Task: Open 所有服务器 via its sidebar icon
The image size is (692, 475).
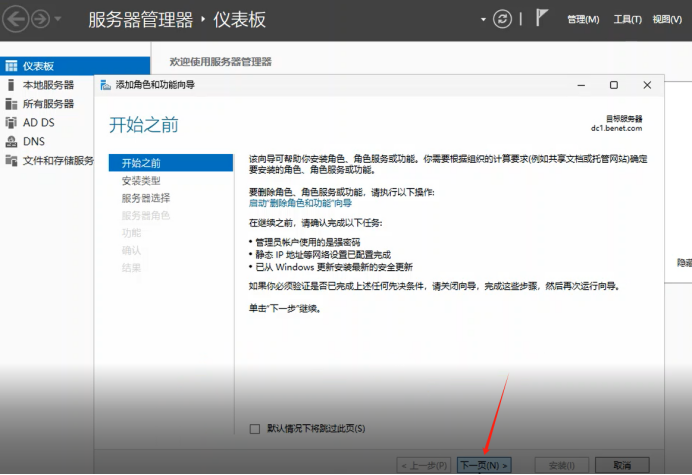Action: [x=11, y=104]
